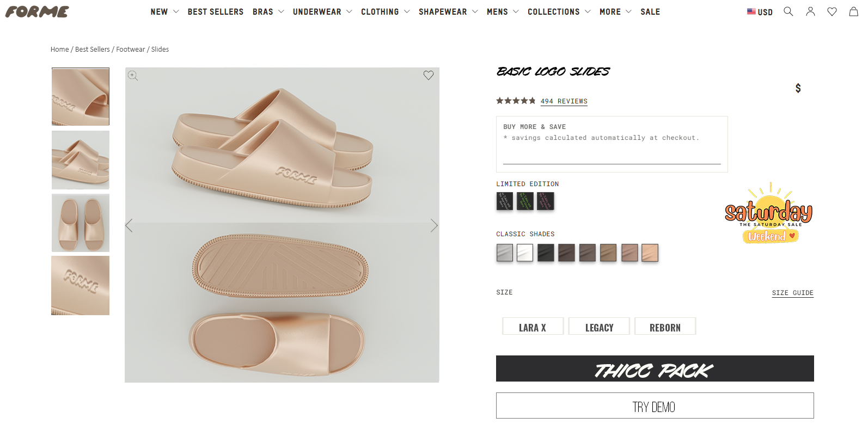Open the USD currency selector
This screenshot has width=868, height=430.
760,12
